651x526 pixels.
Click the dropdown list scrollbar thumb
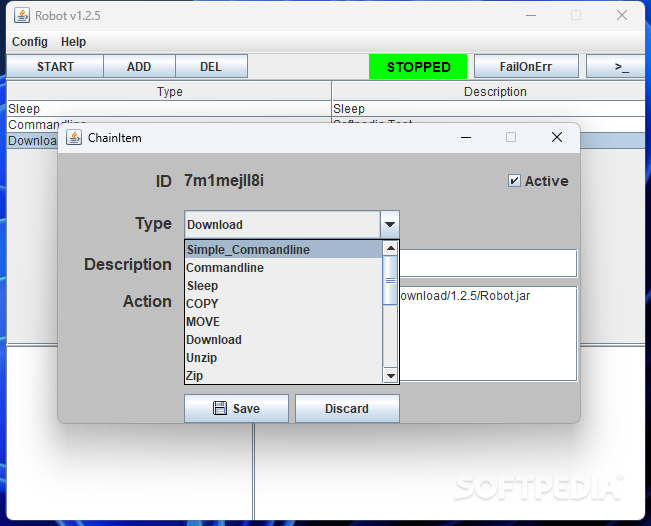coord(390,280)
